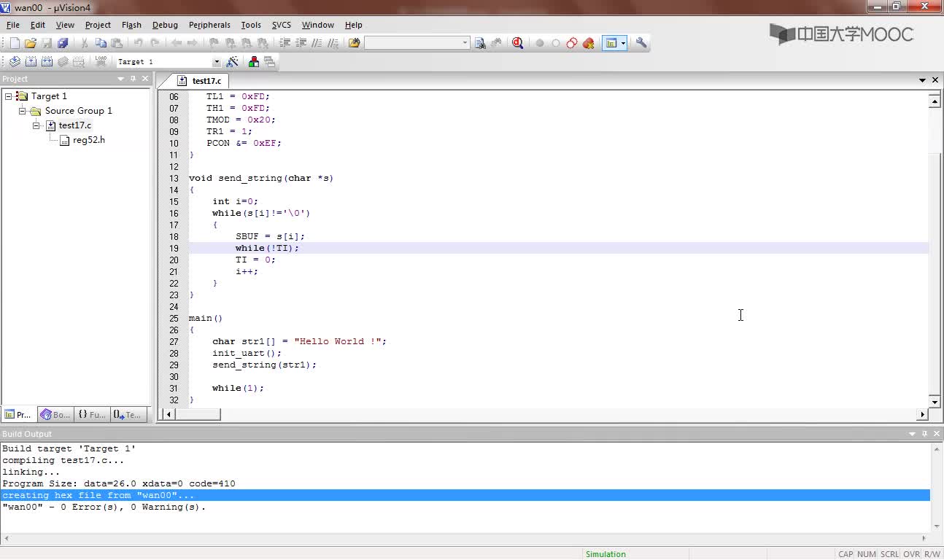The height and width of the screenshot is (560, 944).
Task: Click the Unindent selected lines icon
Action: pos(301,43)
